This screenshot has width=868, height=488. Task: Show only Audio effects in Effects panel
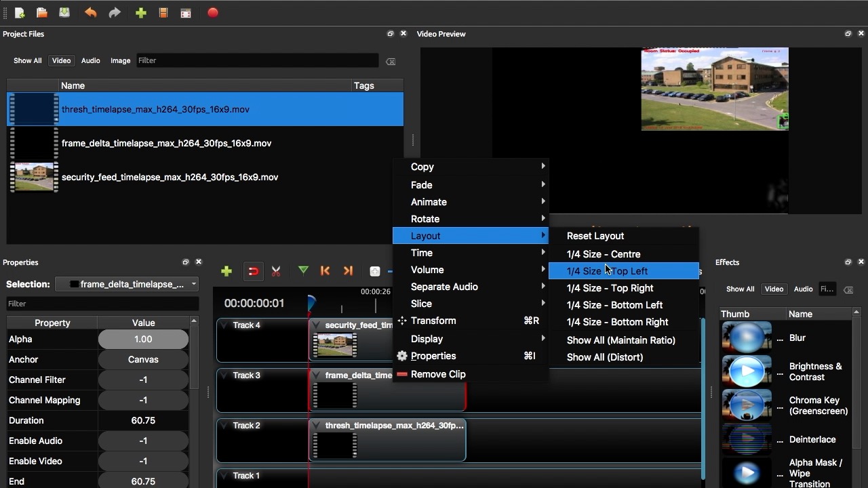803,289
